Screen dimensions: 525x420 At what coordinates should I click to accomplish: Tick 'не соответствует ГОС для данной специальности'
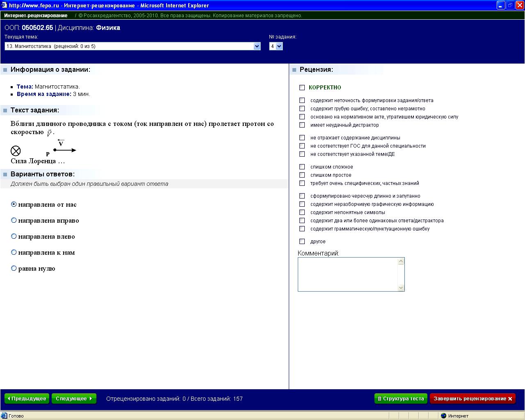click(x=302, y=146)
